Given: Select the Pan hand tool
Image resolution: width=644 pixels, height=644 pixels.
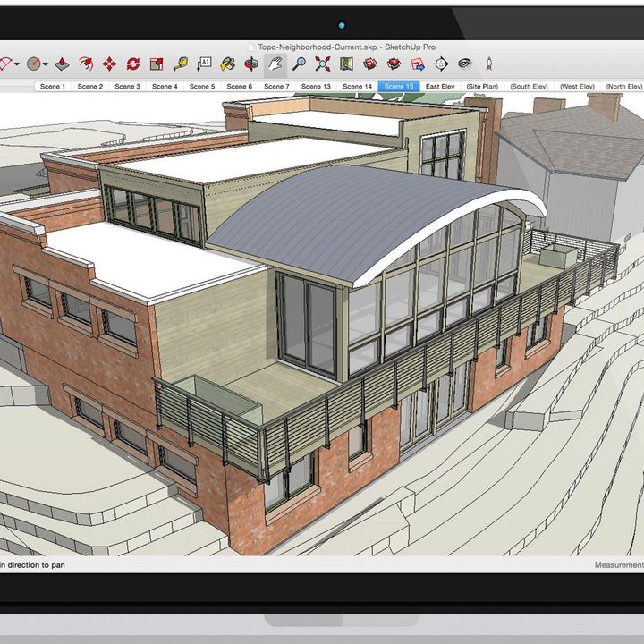Looking at the screenshot, I should (275, 64).
